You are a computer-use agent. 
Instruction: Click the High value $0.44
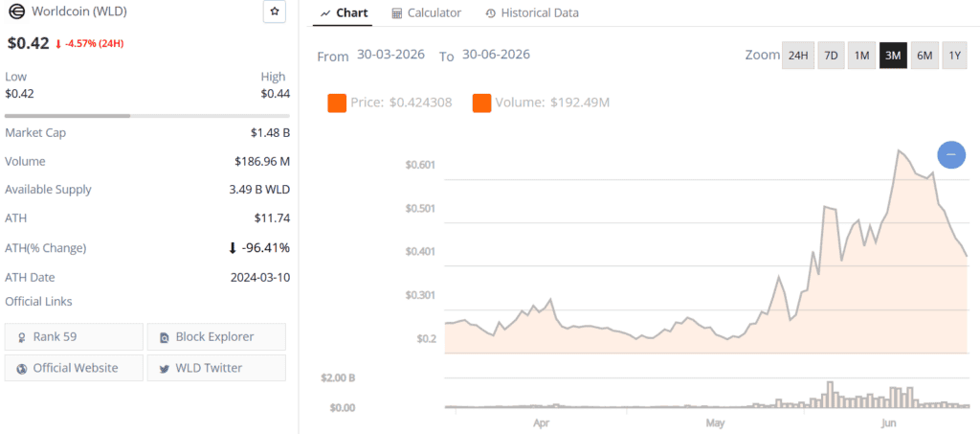tap(275, 94)
